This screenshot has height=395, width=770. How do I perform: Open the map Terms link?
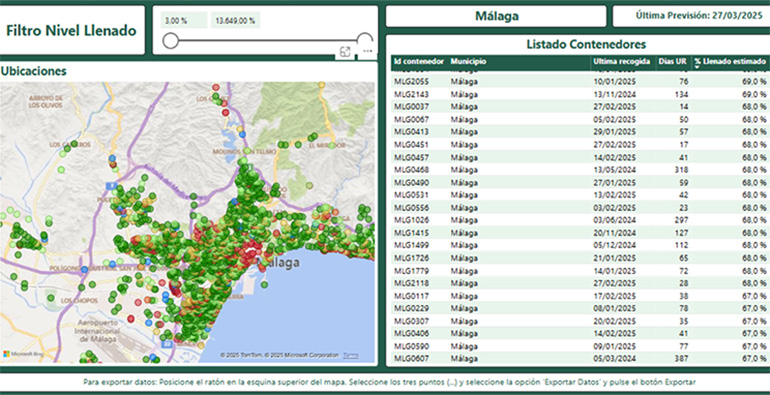[x=351, y=355]
